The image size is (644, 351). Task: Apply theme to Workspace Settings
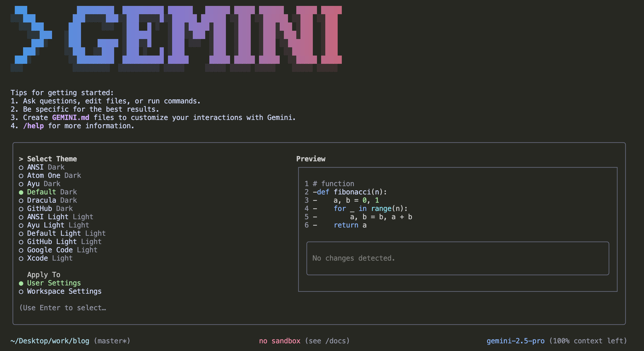click(60, 291)
